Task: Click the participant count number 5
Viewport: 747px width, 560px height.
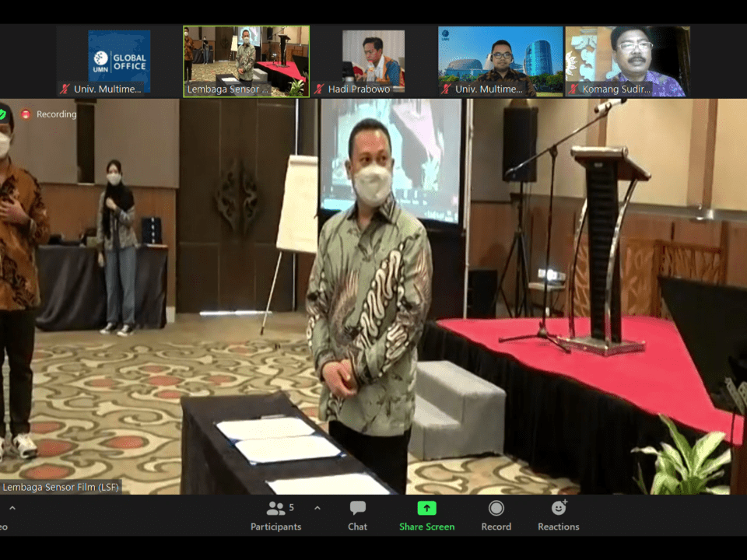Action: [292, 507]
